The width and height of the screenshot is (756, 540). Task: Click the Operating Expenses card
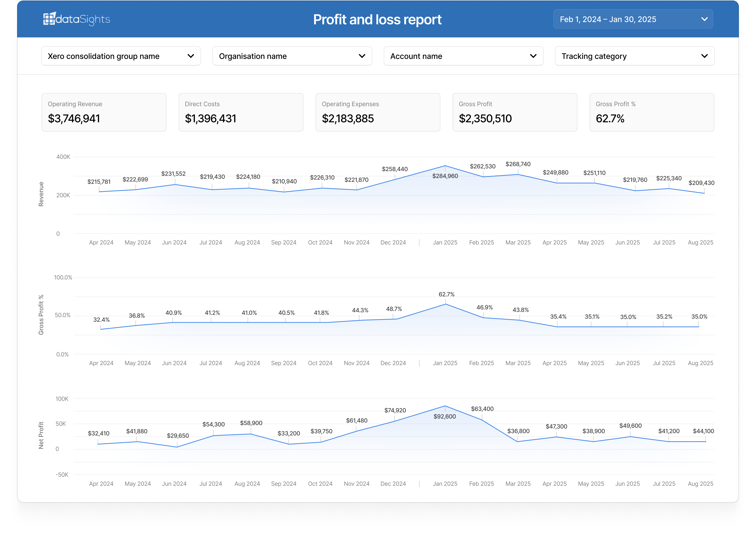point(378,112)
